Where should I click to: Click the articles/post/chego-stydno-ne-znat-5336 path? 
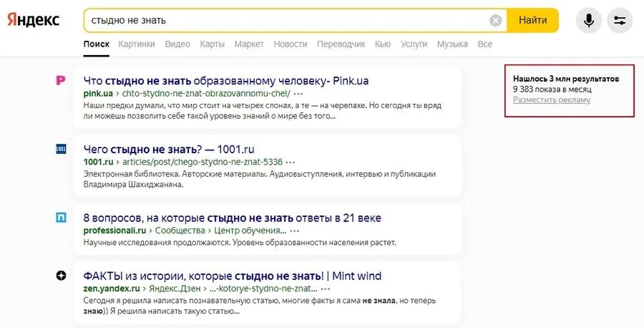202,162
